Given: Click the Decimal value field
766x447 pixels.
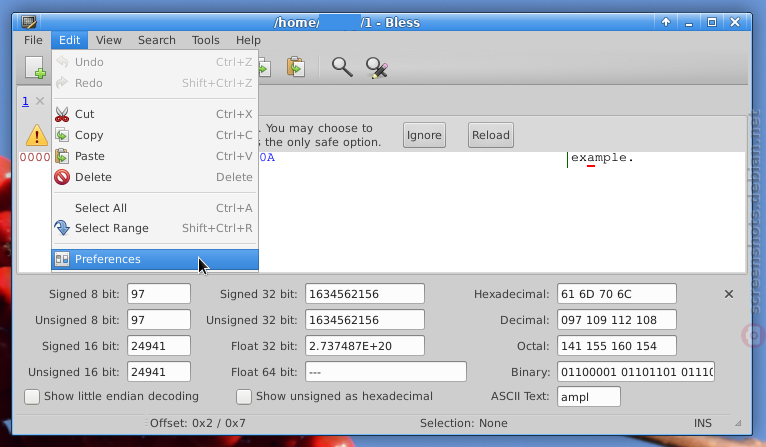Looking at the screenshot, I should point(617,320).
